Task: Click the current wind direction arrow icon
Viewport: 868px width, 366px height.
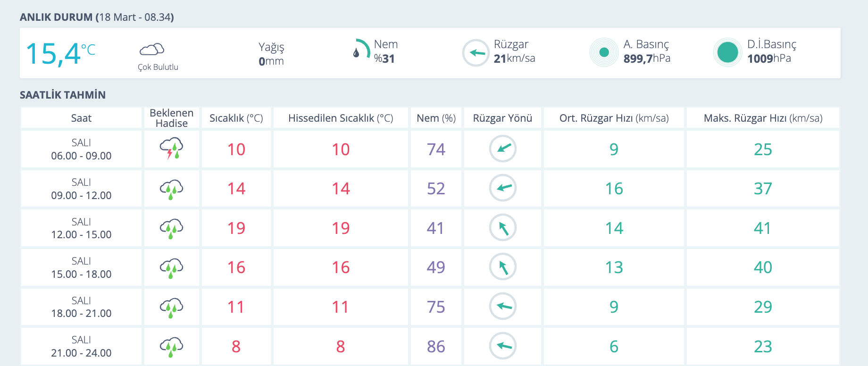Action: coord(476,53)
